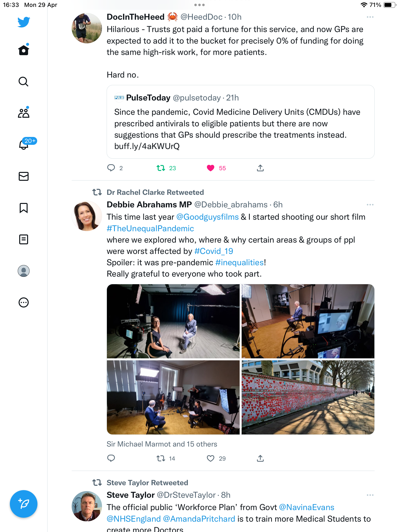Open options menu on Debbie Abrahams' tweet

coord(370,205)
